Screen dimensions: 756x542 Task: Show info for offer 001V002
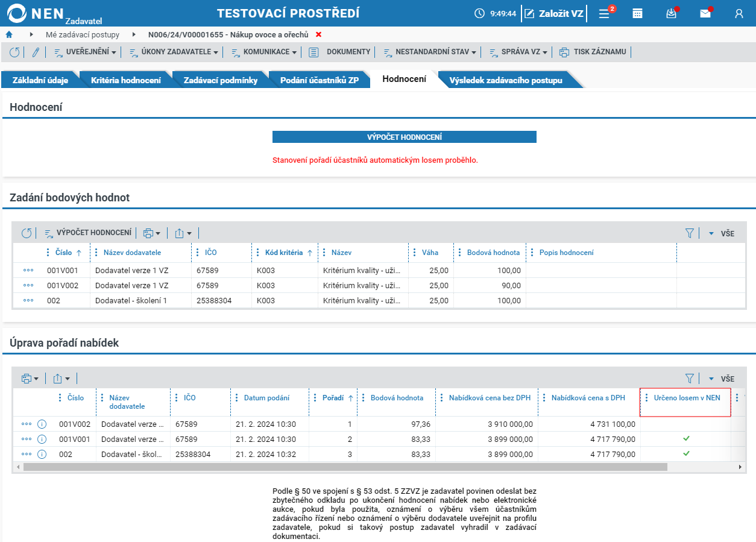(x=42, y=424)
